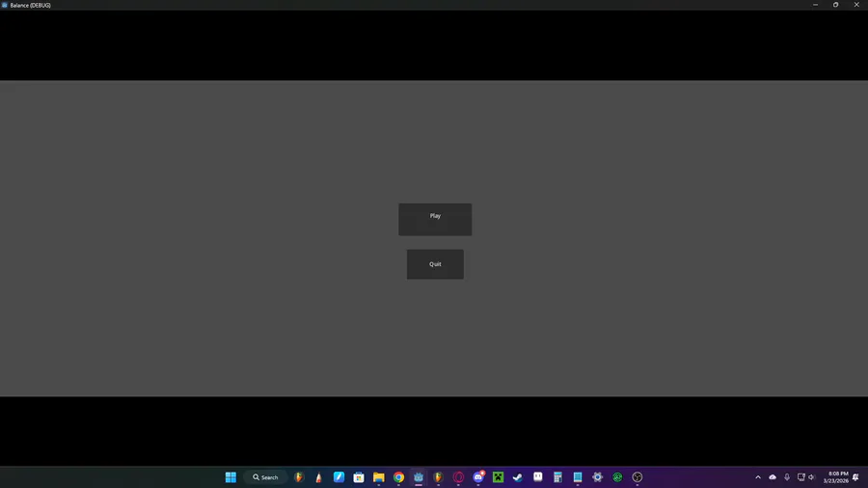Open the clock showing 8:08 PM
This screenshot has height=488, width=868.
[835, 477]
